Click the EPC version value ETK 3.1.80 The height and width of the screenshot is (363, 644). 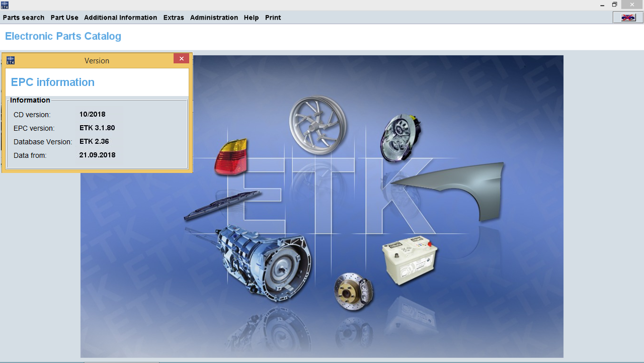pos(97,128)
